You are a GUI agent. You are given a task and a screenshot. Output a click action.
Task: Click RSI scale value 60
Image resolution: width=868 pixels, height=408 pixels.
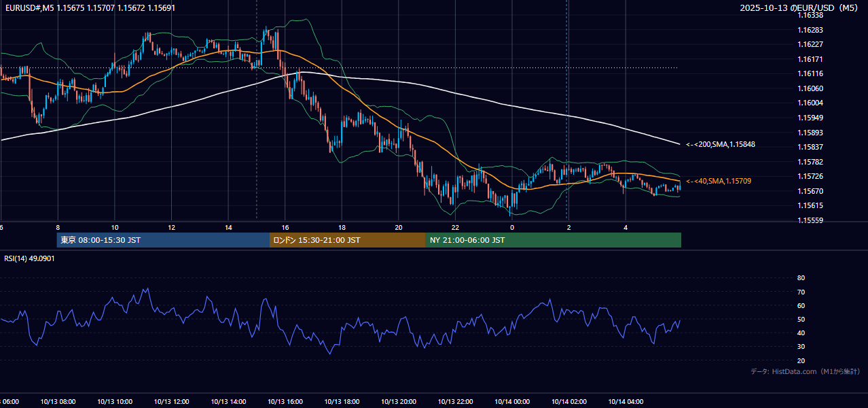[x=801, y=305]
